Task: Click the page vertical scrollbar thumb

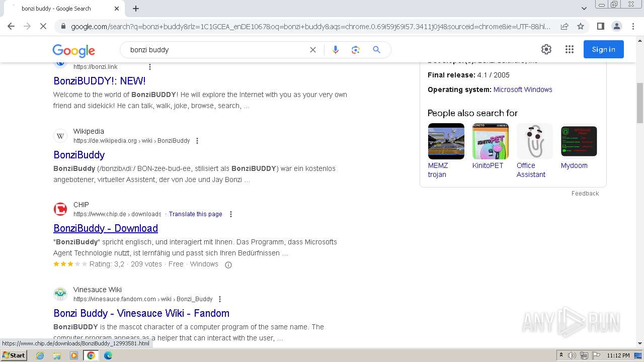Action: pyautogui.click(x=640, y=103)
